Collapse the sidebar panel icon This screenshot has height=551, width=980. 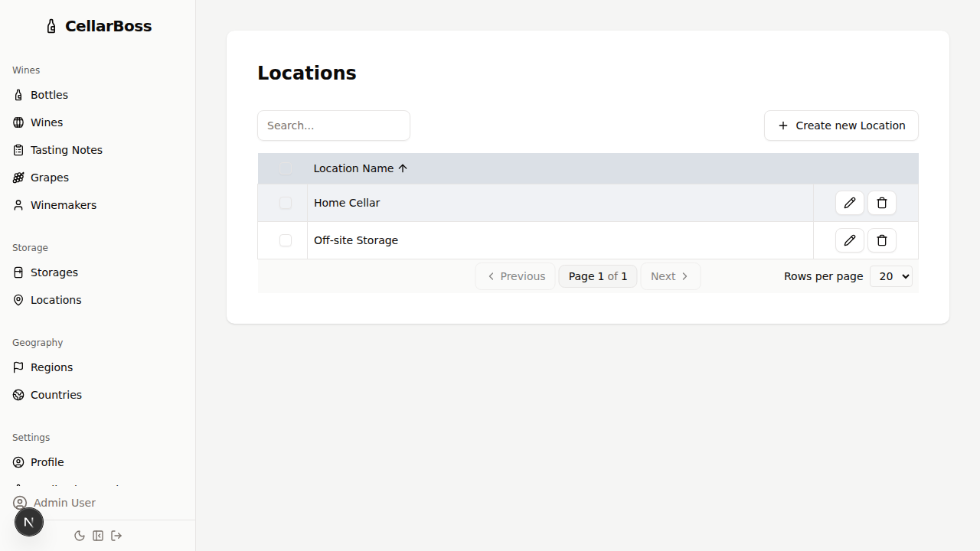point(98,536)
